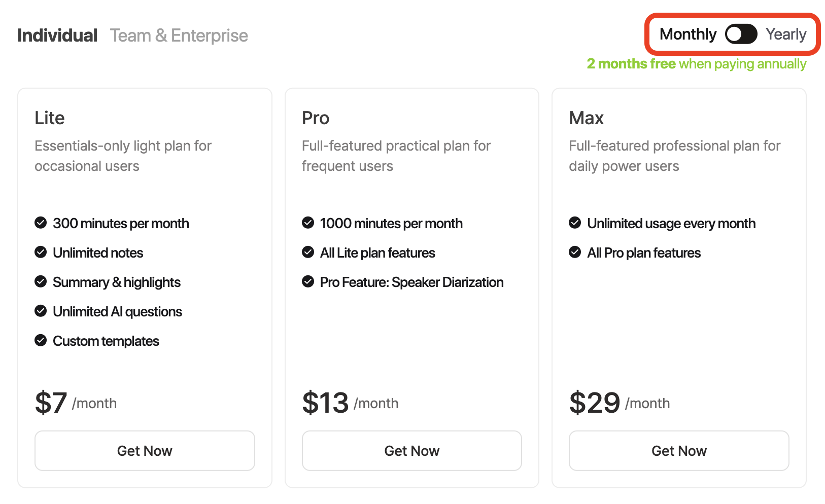The image size is (825, 504).
Task: Click checkmark icon beside Speaker Diarization feature
Action: pos(308,281)
